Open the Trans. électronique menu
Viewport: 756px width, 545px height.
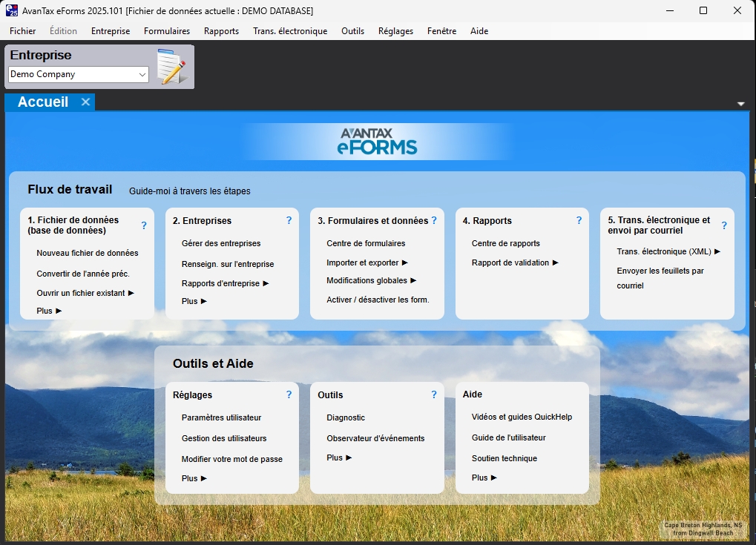290,31
